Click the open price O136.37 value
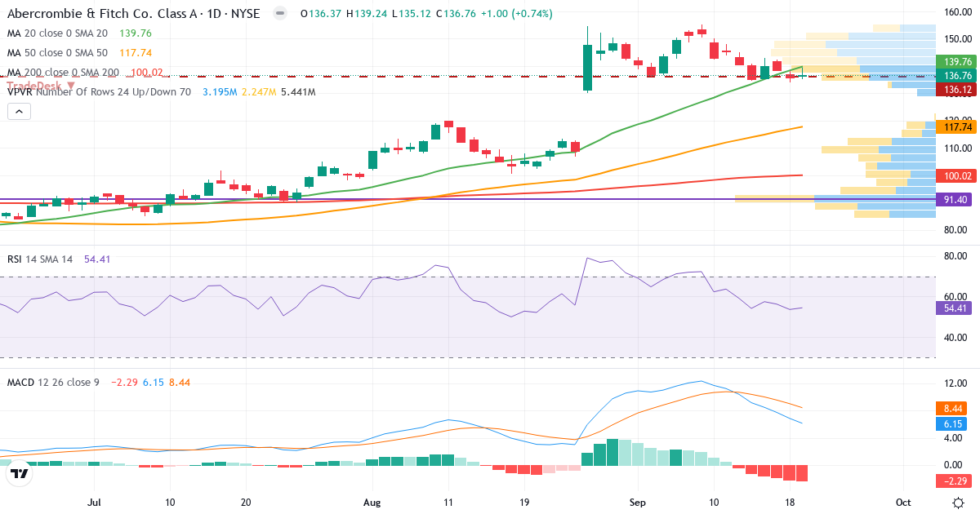The image size is (980, 514). 322,14
